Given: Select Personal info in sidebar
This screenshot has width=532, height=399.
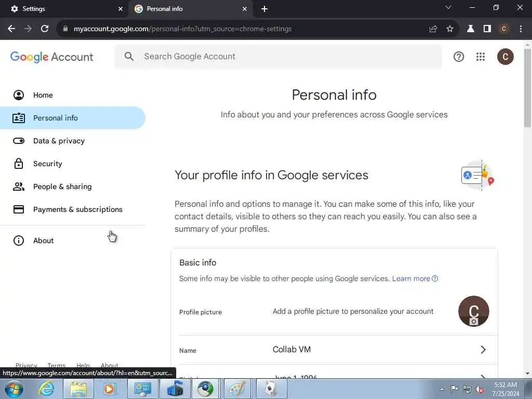Looking at the screenshot, I should point(73,118).
